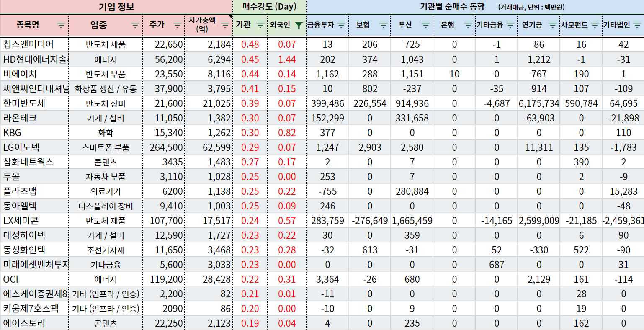Select the 15,283 기타법인 cell
644x330 pixels.
[x=623, y=191]
